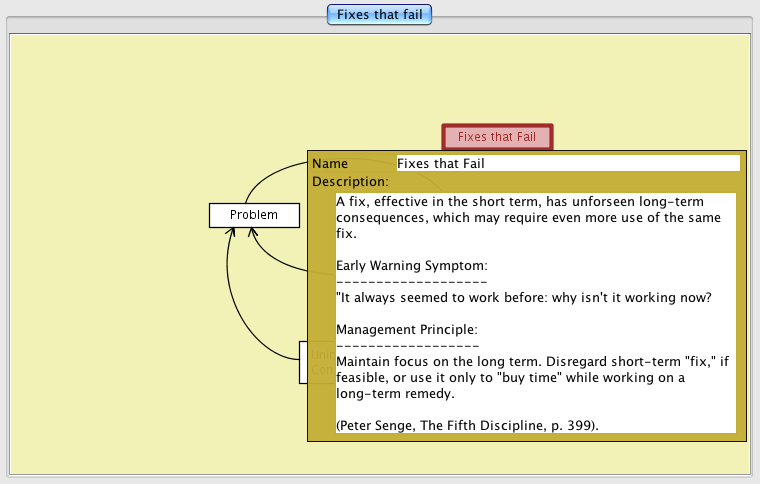Image resolution: width=760 pixels, height=484 pixels.
Task: Select the 'Problem' node box
Action: point(253,215)
